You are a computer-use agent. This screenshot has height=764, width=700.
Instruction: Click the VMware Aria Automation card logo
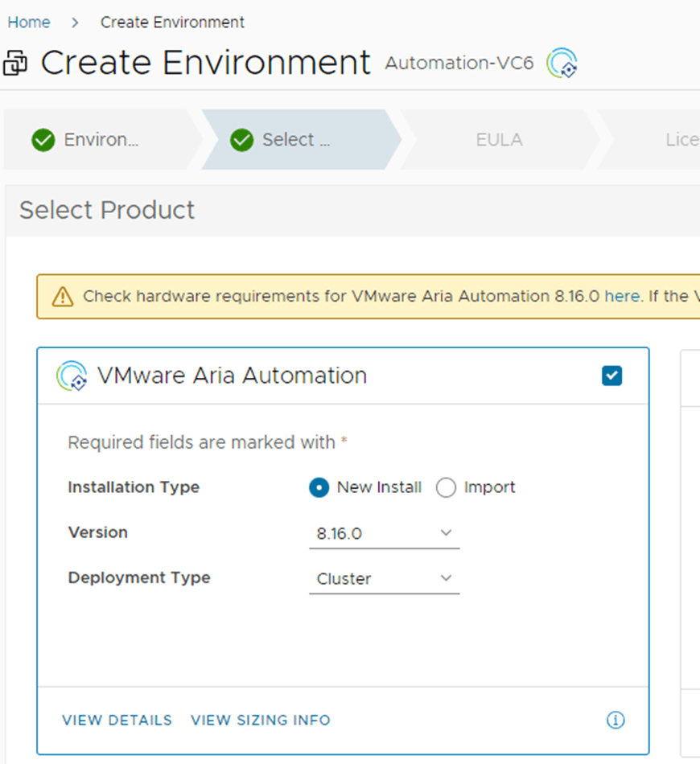point(72,376)
